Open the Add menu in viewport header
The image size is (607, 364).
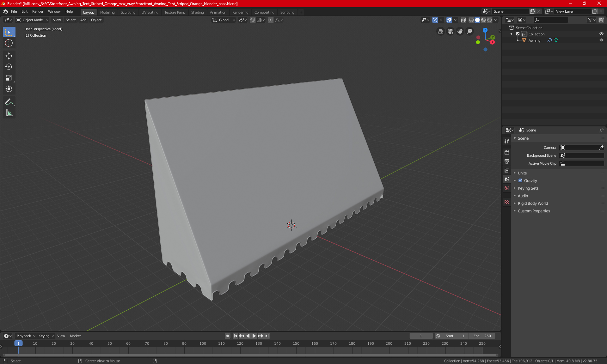point(83,20)
